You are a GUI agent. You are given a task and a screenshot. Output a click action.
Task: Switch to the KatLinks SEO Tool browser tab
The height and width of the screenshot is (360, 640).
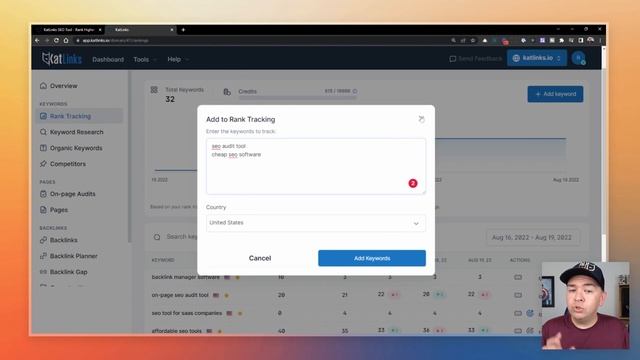point(69,30)
